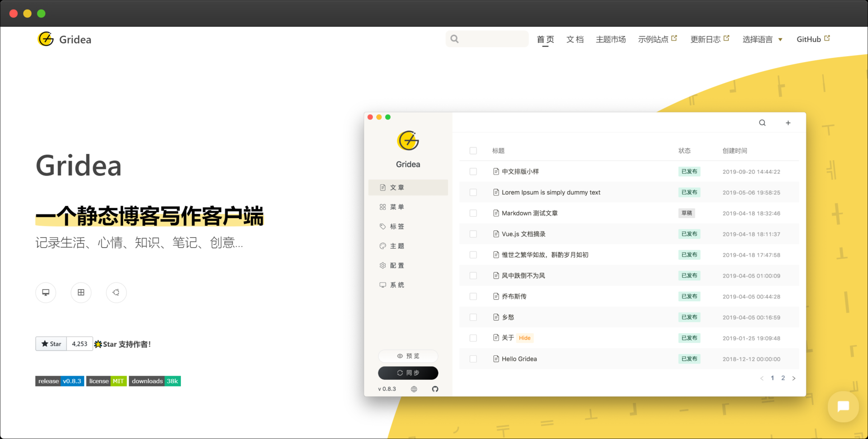Viewport: 868px width, 439px height.
Task: Click the star emoji before Star 支持作者
Action: point(98,344)
